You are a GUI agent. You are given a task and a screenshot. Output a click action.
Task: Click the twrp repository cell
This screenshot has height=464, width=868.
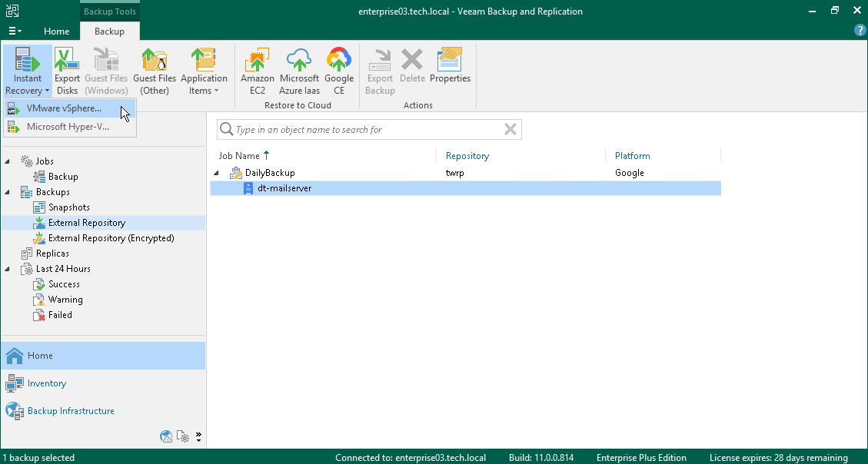point(455,173)
